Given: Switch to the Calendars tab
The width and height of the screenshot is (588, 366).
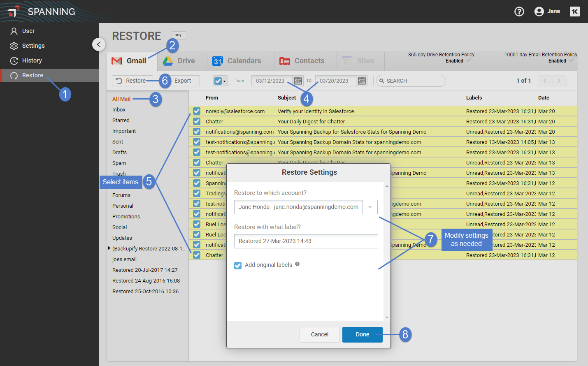Looking at the screenshot, I should pyautogui.click(x=240, y=61).
